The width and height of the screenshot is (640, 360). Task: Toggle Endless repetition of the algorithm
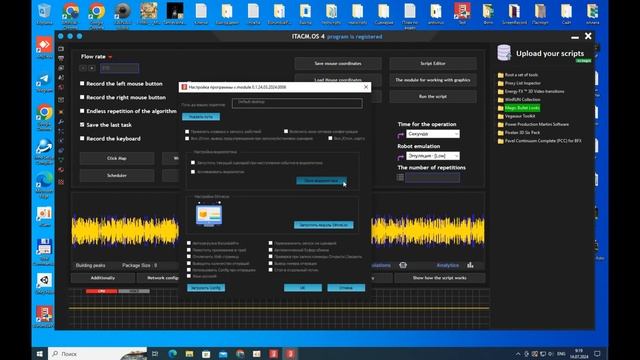coord(82,111)
